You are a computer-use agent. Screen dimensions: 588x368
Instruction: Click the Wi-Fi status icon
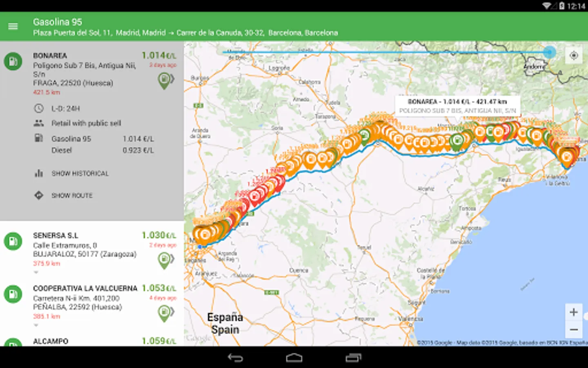coord(547,6)
